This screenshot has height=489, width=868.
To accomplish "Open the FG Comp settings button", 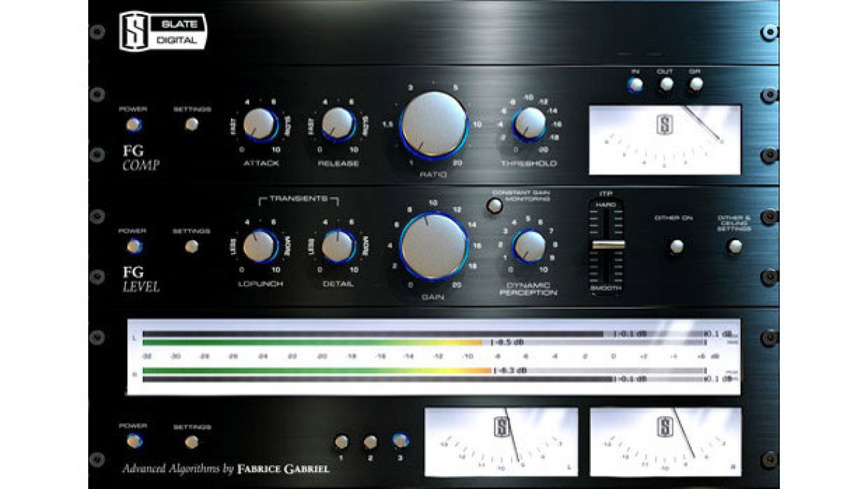I will (x=192, y=124).
